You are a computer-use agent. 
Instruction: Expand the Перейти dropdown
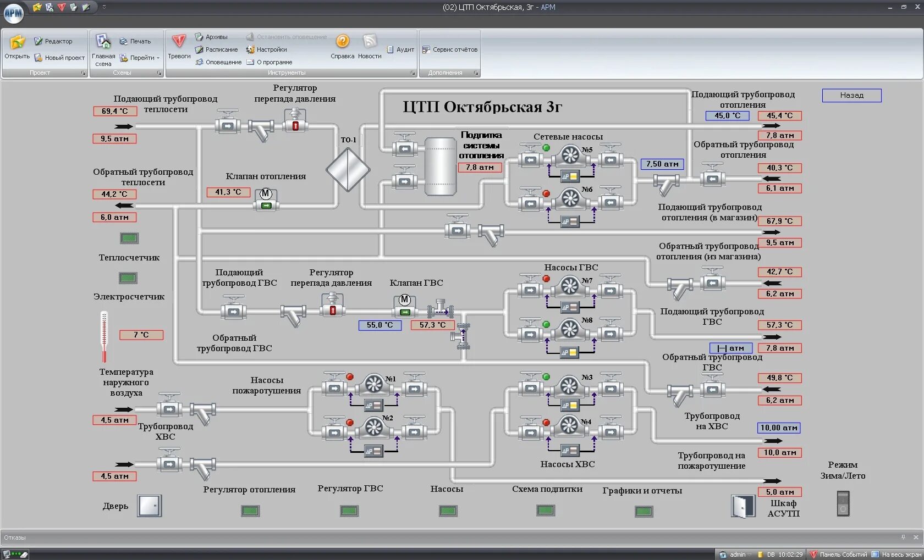point(140,58)
